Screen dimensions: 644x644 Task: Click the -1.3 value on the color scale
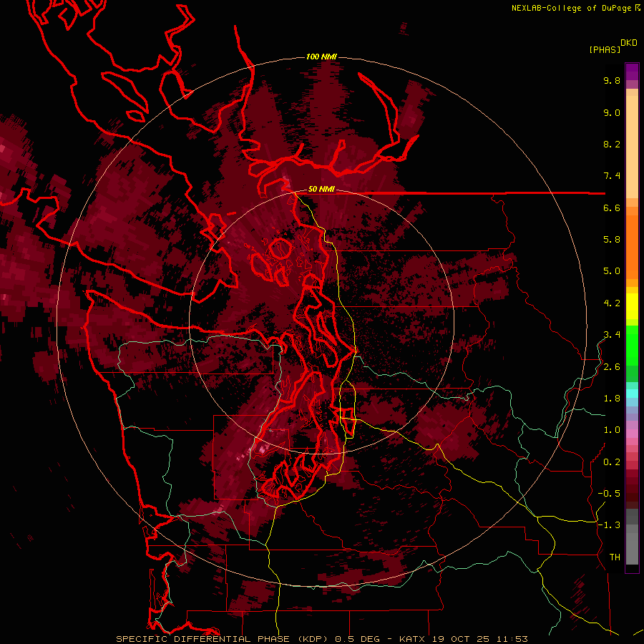coord(609,525)
